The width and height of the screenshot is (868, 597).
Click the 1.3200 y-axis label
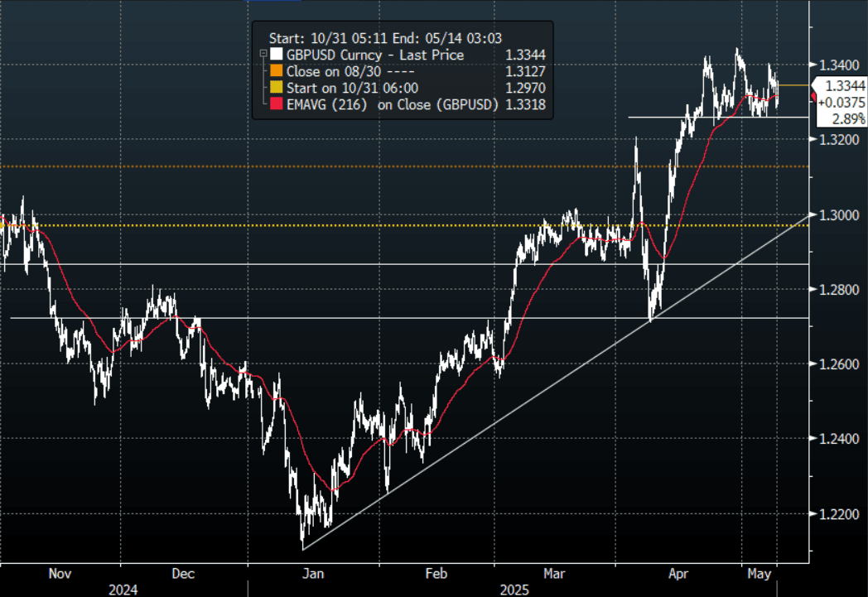tap(839, 139)
